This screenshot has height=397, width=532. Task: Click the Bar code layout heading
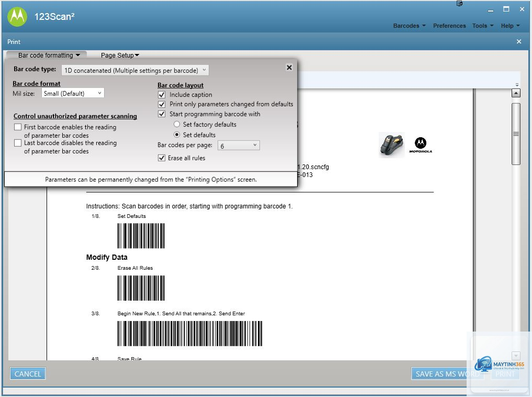point(180,85)
